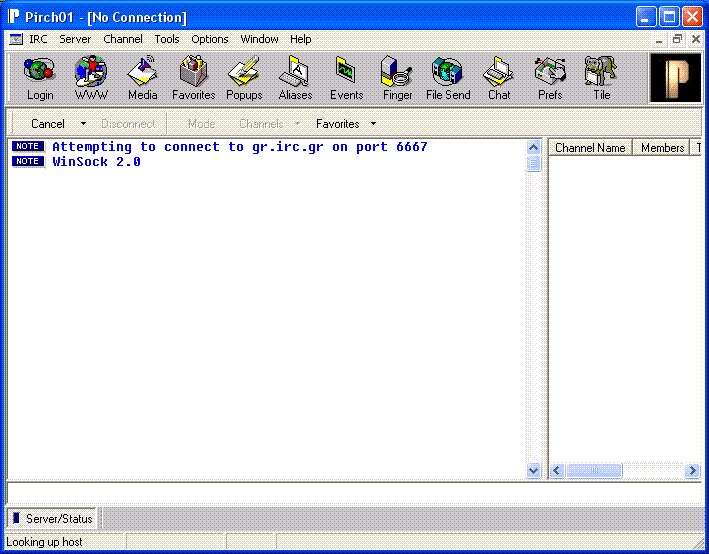Open the Aliases editor icon

295,78
